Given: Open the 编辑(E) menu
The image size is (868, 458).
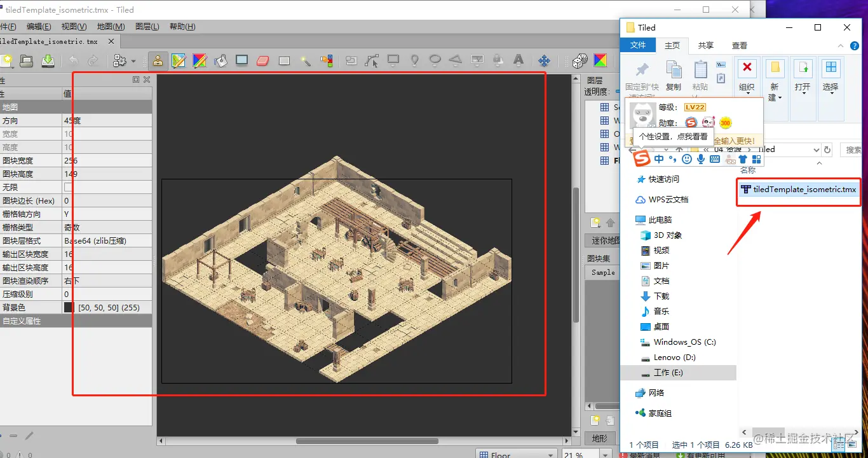Looking at the screenshot, I should [x=39, y=26].
